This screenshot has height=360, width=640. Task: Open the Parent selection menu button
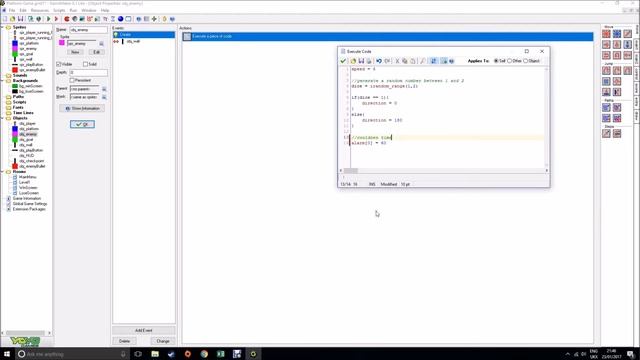pyautogui.click(x=104, y=89)
